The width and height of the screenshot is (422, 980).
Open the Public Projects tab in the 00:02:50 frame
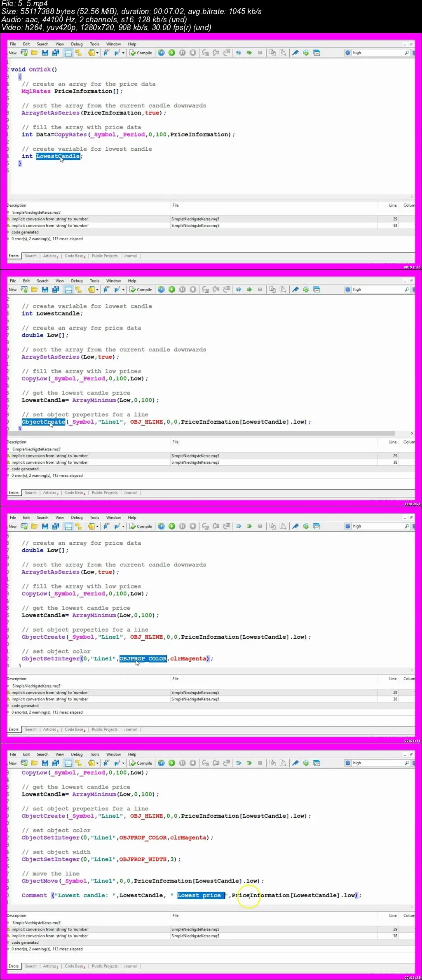(x=105, y=493)
